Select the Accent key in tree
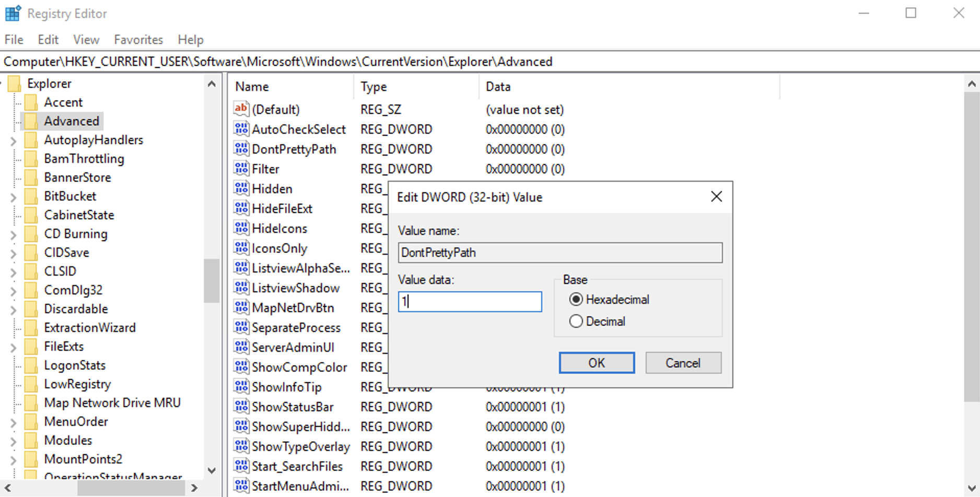This screenshot has width=980, height=497. [63, 102]
